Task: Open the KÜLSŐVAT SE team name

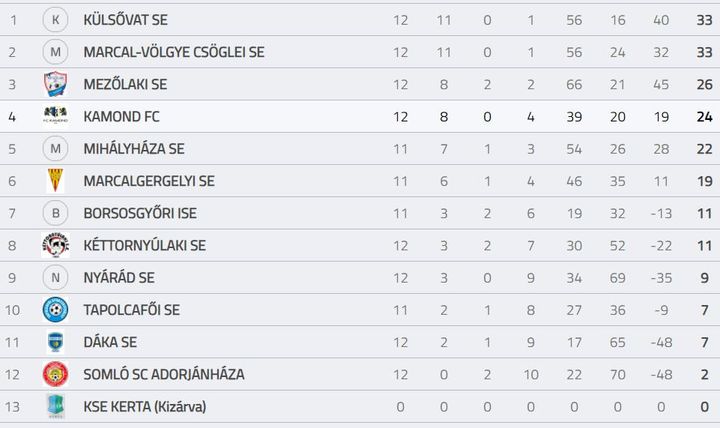Action: [125, 20]
